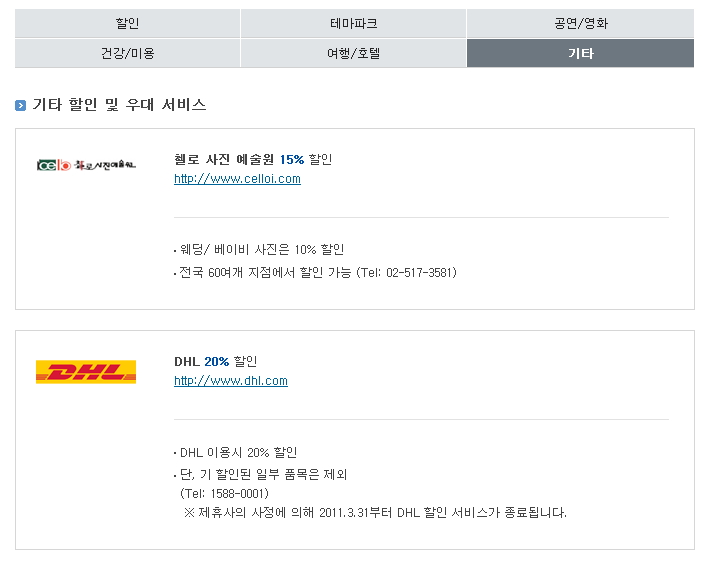Click the 2011.3.31 DHL service termination notice
Image resolution: width=706 pixels, height=564 pixels.
pyautogui.click(x=375, y=513)
